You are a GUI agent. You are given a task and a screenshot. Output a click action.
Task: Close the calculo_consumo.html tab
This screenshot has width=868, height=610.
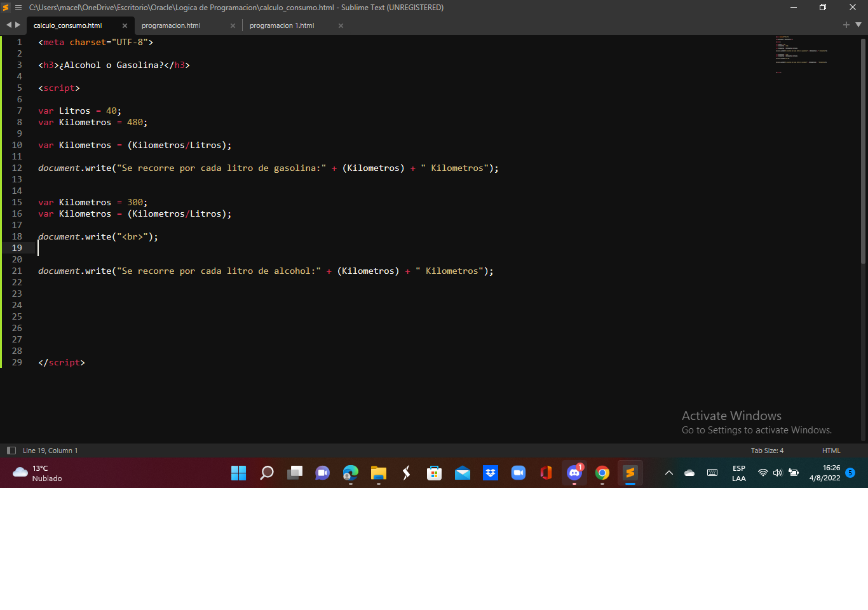[x=125, y=26]
